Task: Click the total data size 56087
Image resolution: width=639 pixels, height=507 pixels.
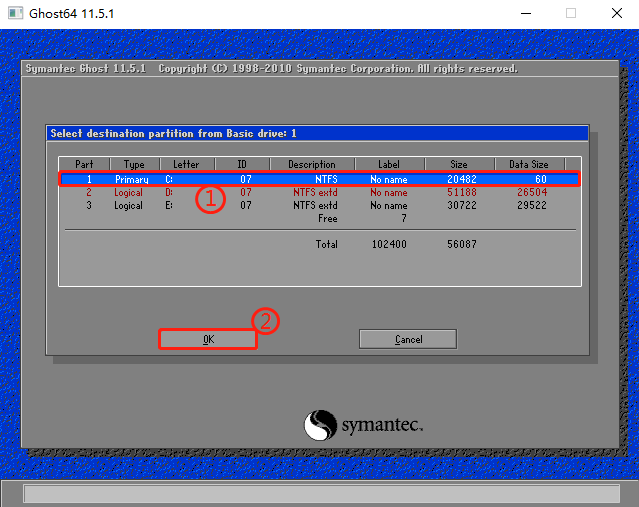Action: 462,244
